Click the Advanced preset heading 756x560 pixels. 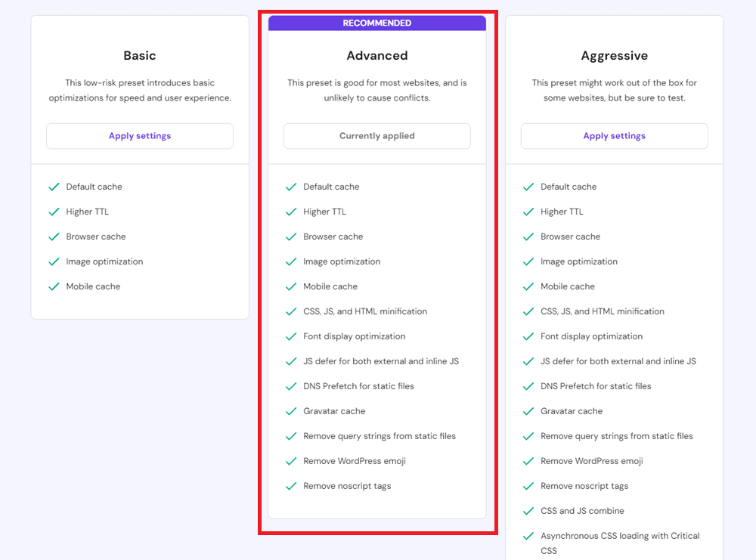(376, 56)
